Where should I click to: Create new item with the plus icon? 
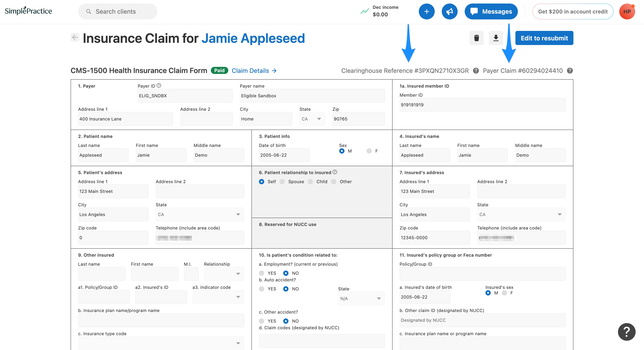(427, 11)
